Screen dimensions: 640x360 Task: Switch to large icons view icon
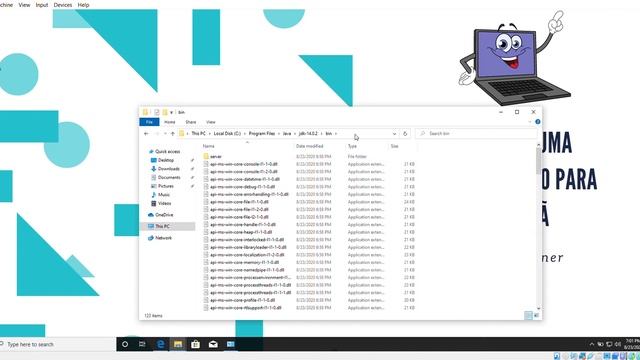[x=536, y=315]
